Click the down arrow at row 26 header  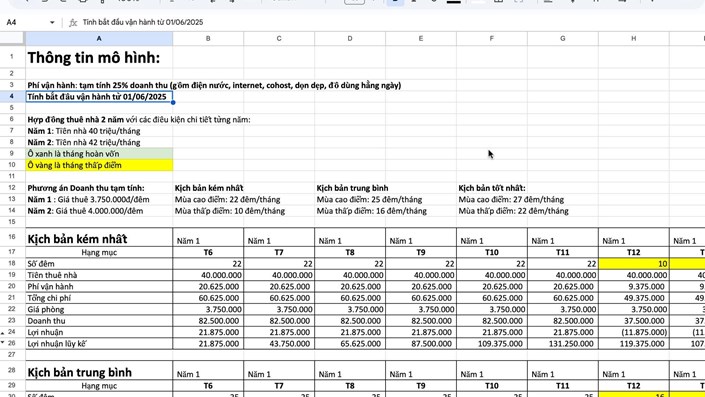click(x=3, y=342)
